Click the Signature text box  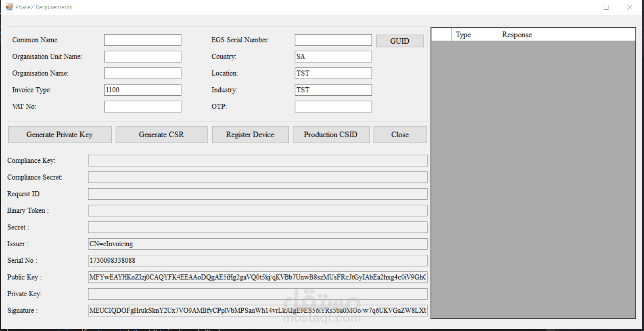[257, 310]
